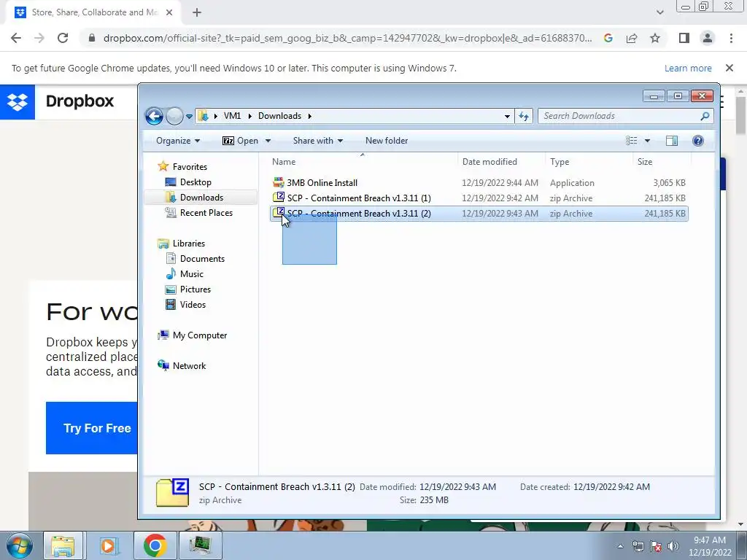Open Chrome profile avatar menu
The height and width of the screenshot is (560, 747).
coord(708,38)
